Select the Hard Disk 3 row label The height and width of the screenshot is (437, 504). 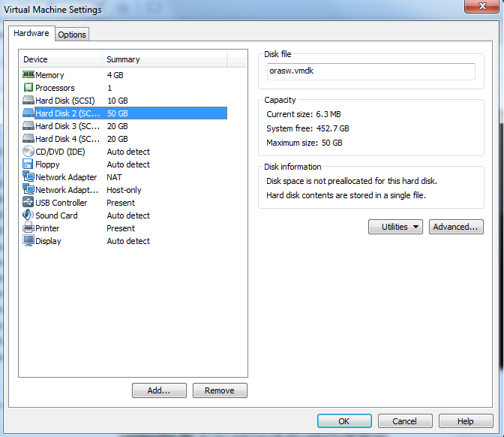coord(67,126)
